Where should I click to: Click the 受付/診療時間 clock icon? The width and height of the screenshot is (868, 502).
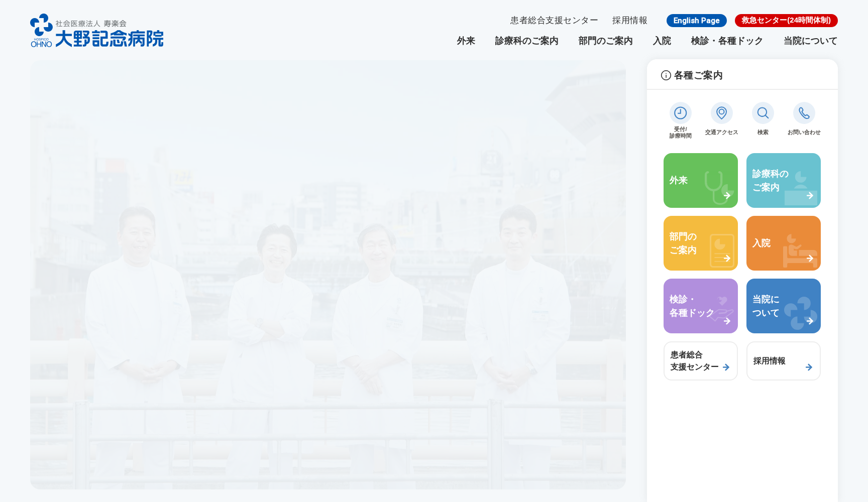pos(681,113)
